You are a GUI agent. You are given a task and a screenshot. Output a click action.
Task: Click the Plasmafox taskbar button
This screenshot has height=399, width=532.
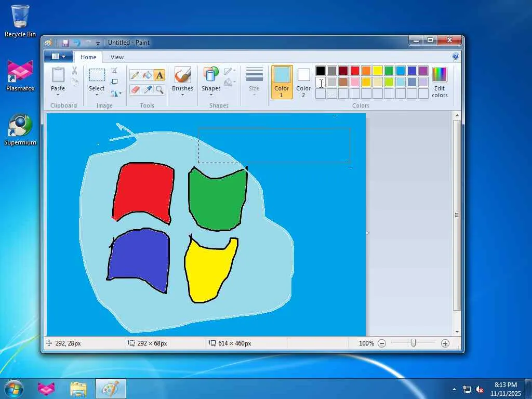point(46,389)
